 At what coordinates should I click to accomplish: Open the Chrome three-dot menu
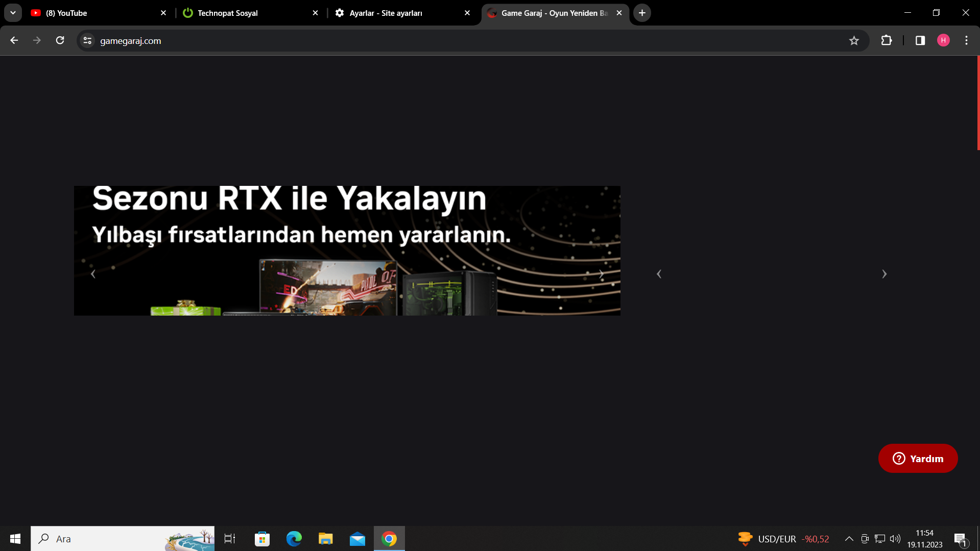[966, 40]
